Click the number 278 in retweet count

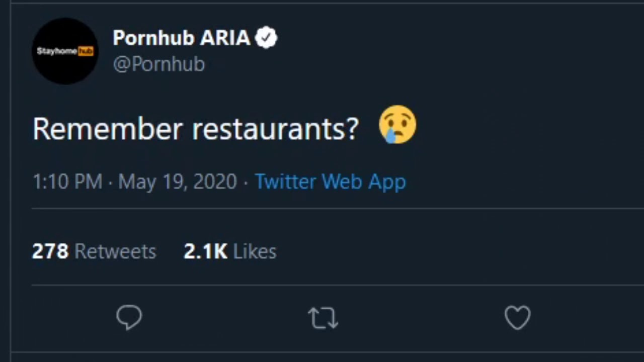[50, 251]
